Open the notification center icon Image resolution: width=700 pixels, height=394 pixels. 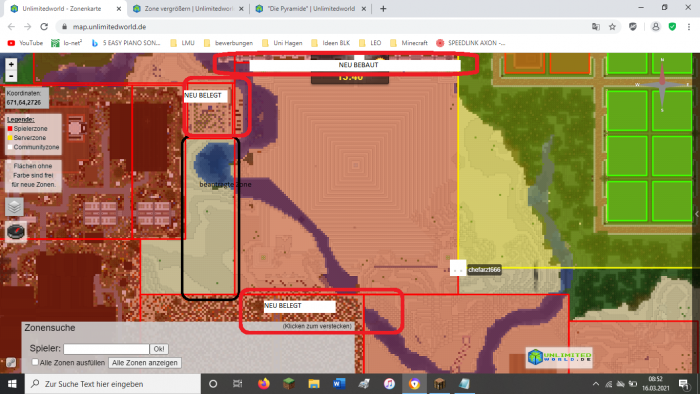pos(683,384)
